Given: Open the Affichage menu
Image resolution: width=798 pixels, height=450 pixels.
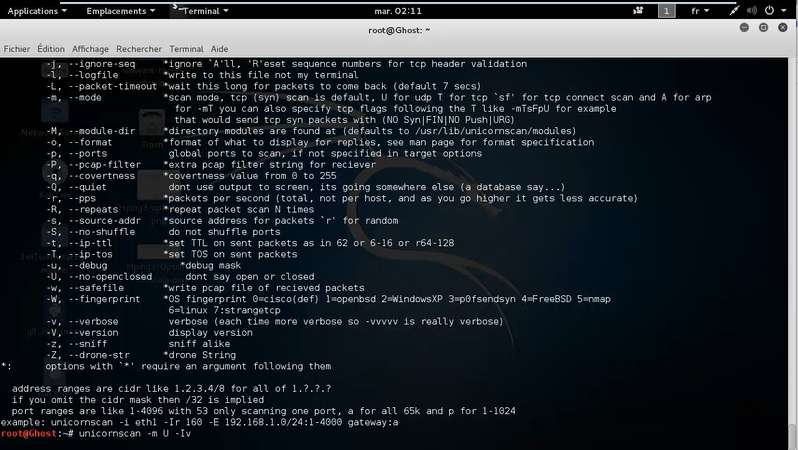Looking at the screenshot, I should coord(90,48).
